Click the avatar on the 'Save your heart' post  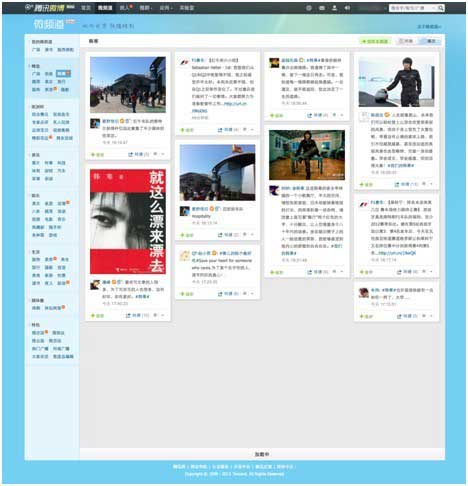coord(185,255)
